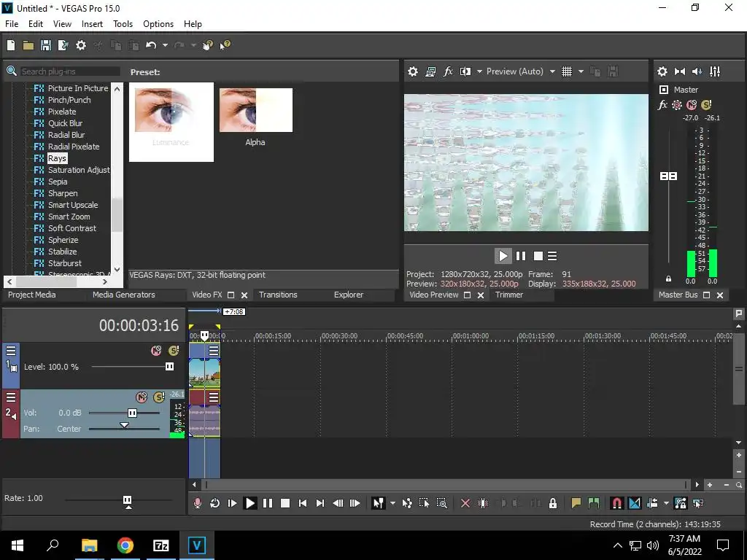This screenshot has width=747, height=560.
Task: Open project Properties gear in main toolbar
Action: click(x=81, y=45)
